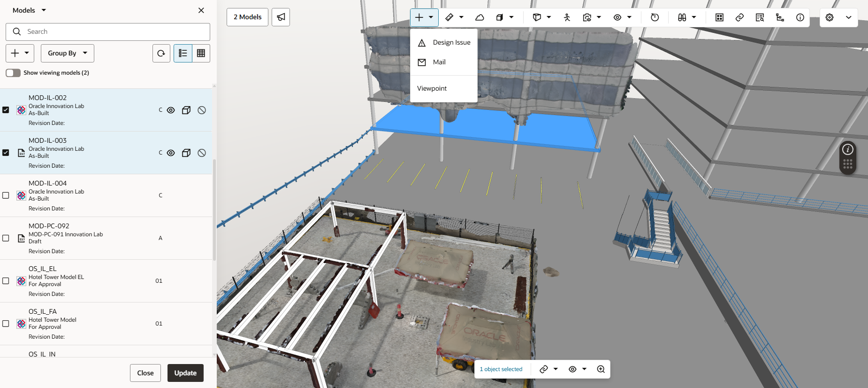Click the announcements megaphone icon

281,17
